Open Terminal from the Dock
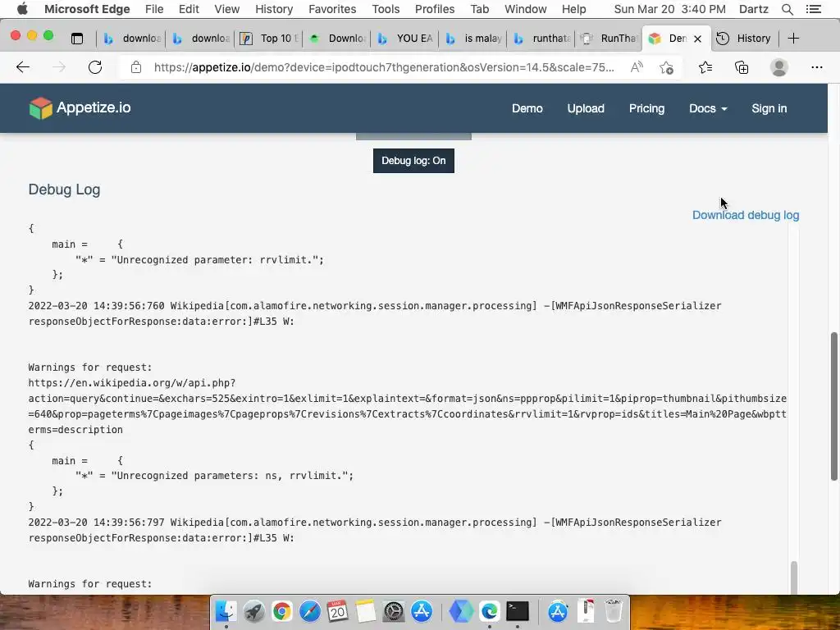840x630 pixels. point(518,610)
